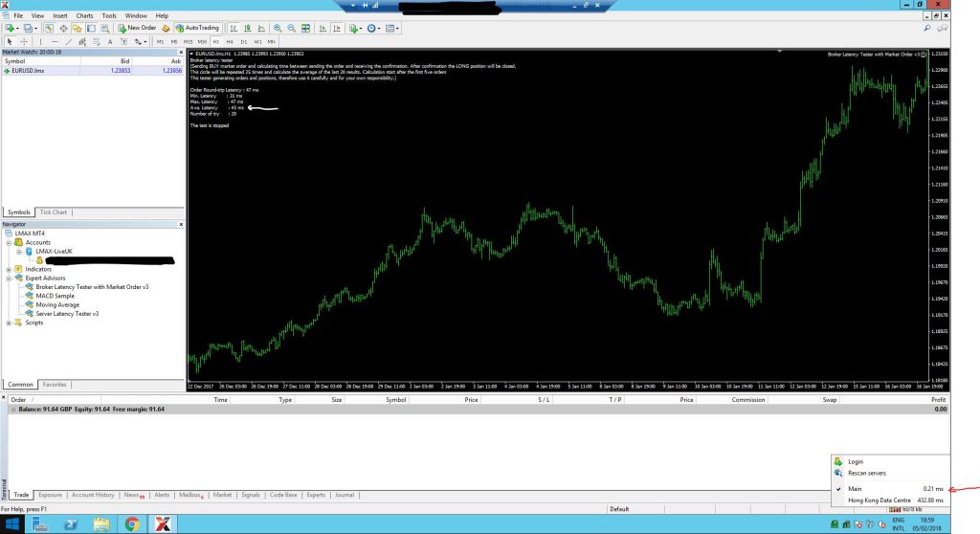Close the Market Watch panel
This screenshot has height=534, width=980.
(181, 52)
